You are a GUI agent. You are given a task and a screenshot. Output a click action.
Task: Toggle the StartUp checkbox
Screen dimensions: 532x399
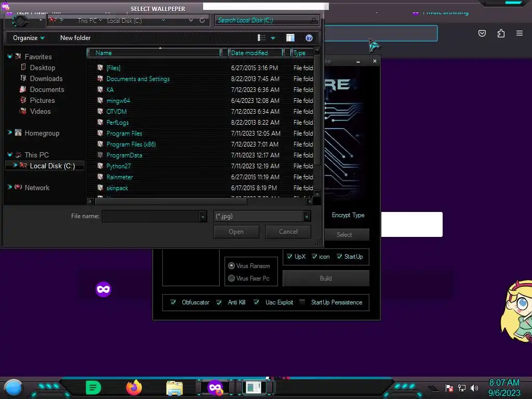339,257
